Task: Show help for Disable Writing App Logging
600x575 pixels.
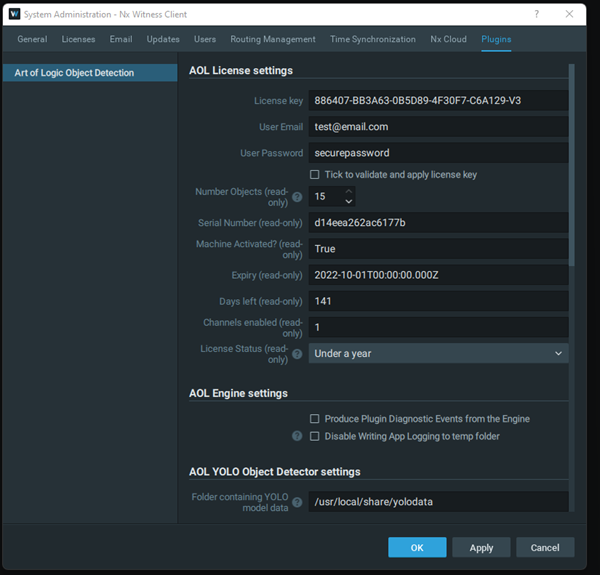Action: click(297, 436)
